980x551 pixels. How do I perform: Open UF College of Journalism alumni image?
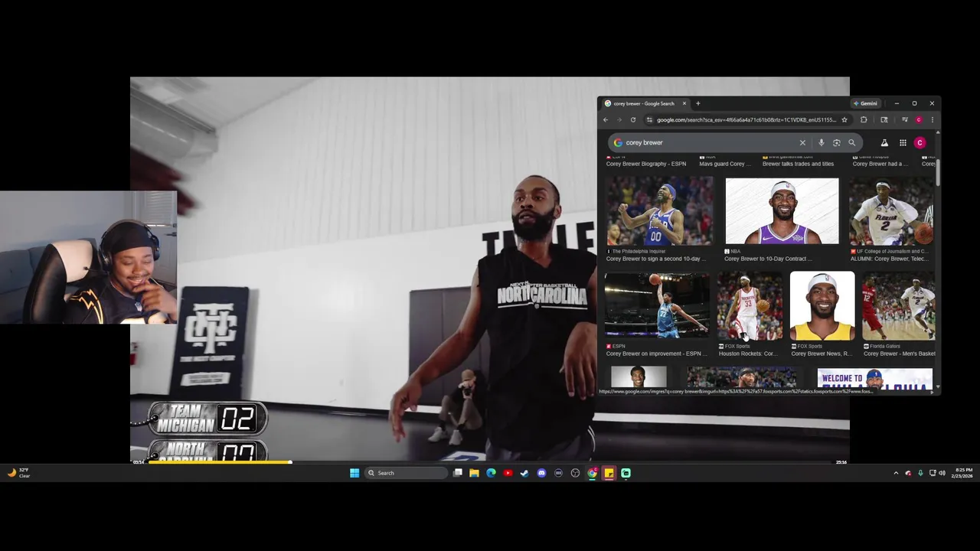tap(891, 211)
